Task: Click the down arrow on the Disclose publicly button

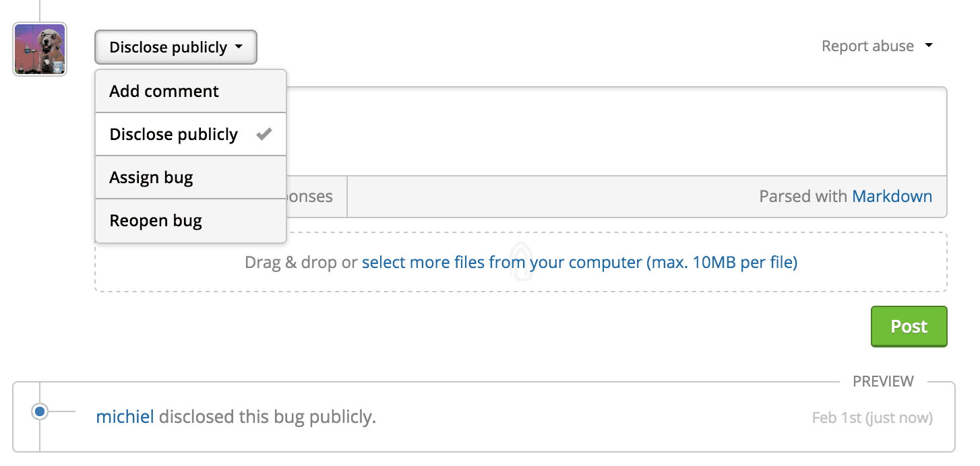Action: click(x=239, y=47)
